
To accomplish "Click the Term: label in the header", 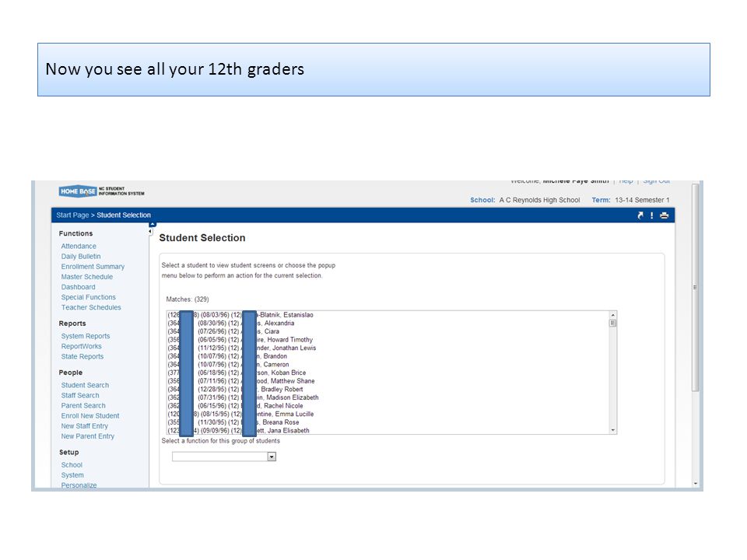I will point(601,200).
